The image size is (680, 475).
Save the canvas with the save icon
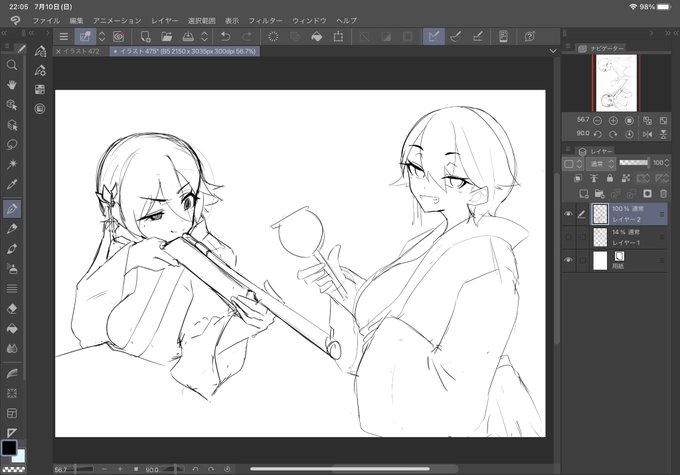tap(188, 36)
